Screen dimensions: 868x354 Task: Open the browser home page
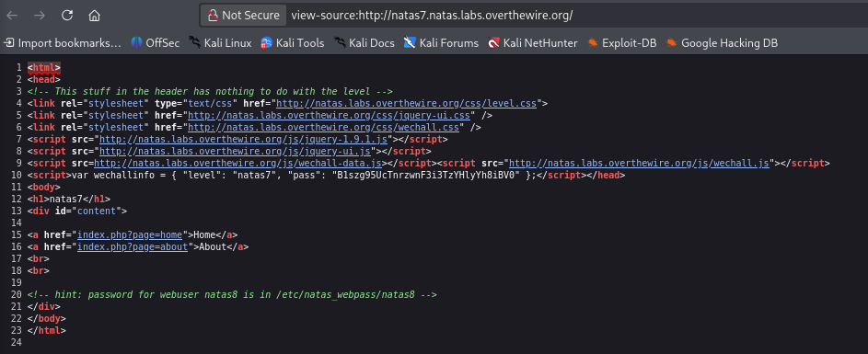coord(94,16)
